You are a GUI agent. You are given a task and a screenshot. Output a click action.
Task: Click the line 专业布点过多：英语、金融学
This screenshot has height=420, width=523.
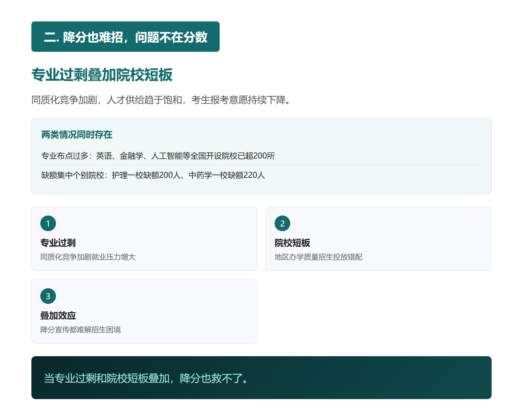158,156
